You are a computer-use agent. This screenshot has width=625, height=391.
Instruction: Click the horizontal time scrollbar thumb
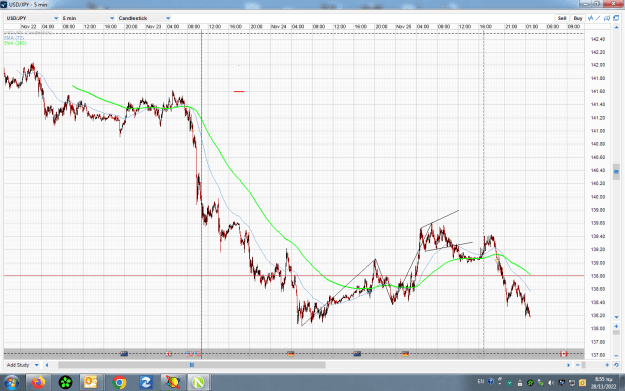tap(192, 365)
